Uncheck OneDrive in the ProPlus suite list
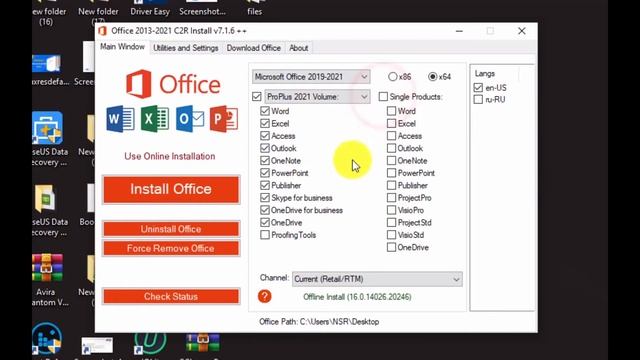Screen dimensions: 640x360 coord(265,222)
